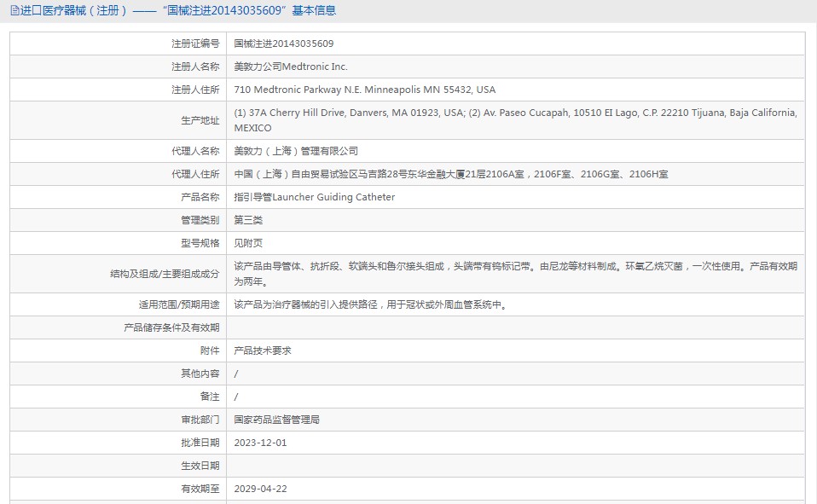Click the 有效期至 label

200,489
